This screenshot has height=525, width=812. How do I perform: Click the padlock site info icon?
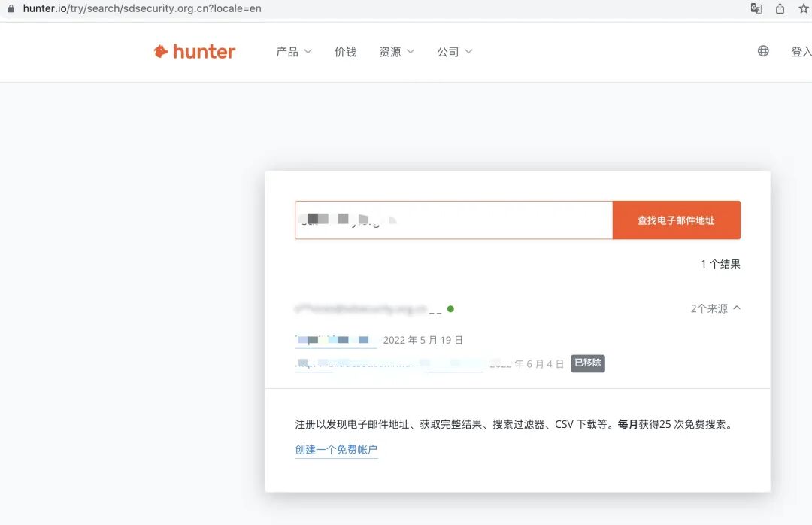(x=11, y=8)
